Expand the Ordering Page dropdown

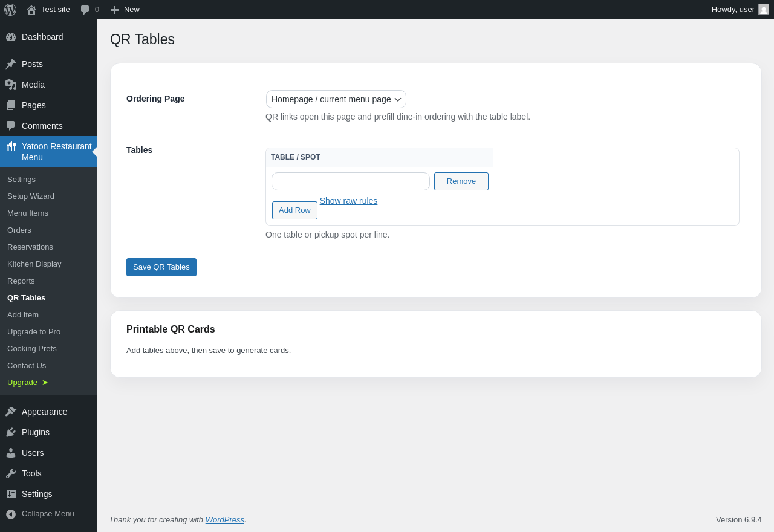[x=336, y=99]
